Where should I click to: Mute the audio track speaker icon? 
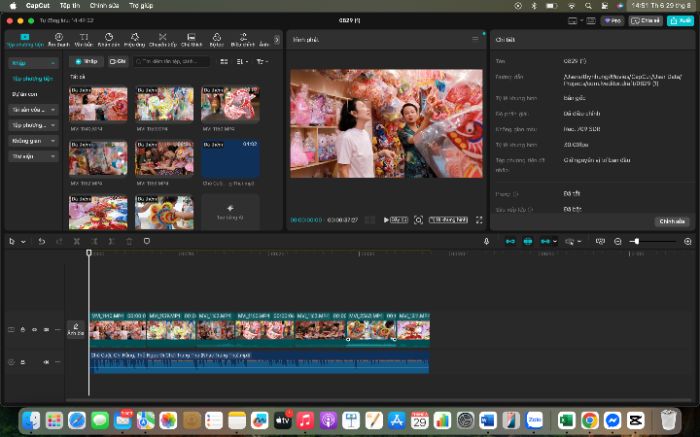[46, 362]
